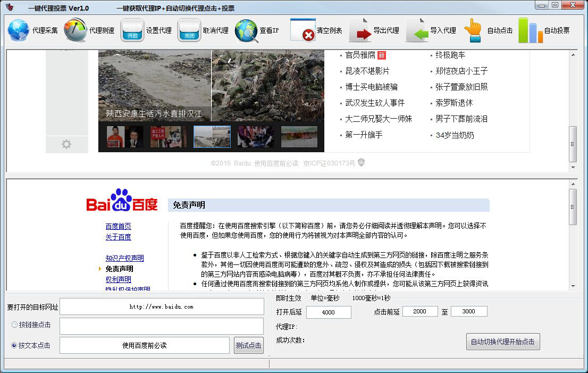Screen dimensions: 588x373
Task: Click 武汉发生砍人事件 news link
Action: [375, 103]
